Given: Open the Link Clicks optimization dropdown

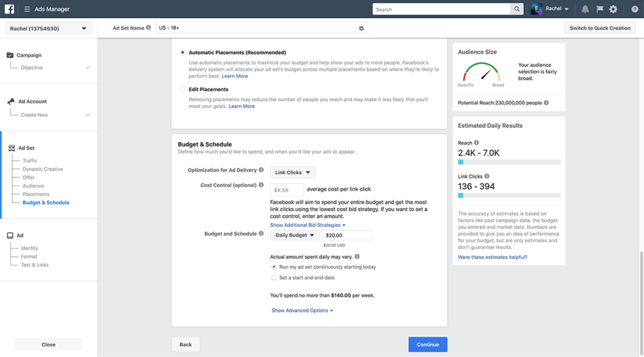Looking at the screenshot, I should [x=292, y=172].
